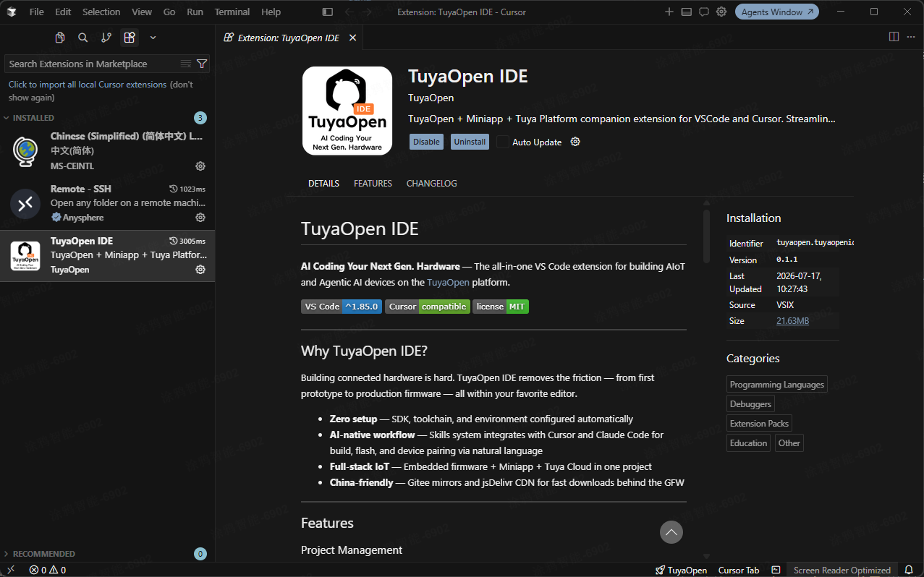Select the Remote - SSH extension row
The height and width of the screenshot is (577, 924).
(107, 203)
